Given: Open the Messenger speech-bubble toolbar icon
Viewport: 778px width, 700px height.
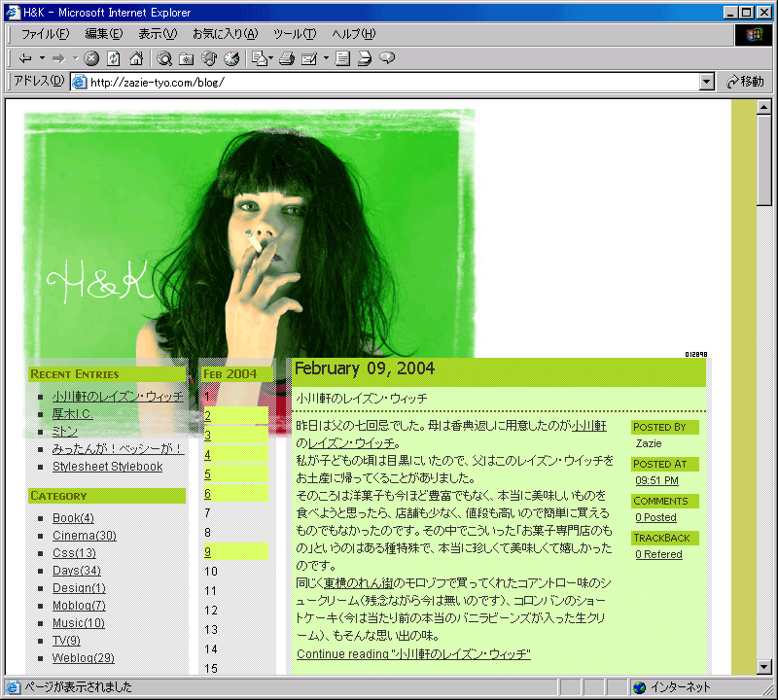Looking at the screenshot, I should pyautogui.click(x=387, y=58).
